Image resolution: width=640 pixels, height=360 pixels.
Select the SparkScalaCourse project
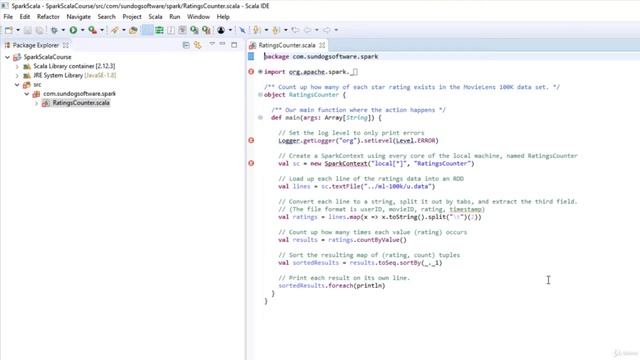(x=47, y=57)
